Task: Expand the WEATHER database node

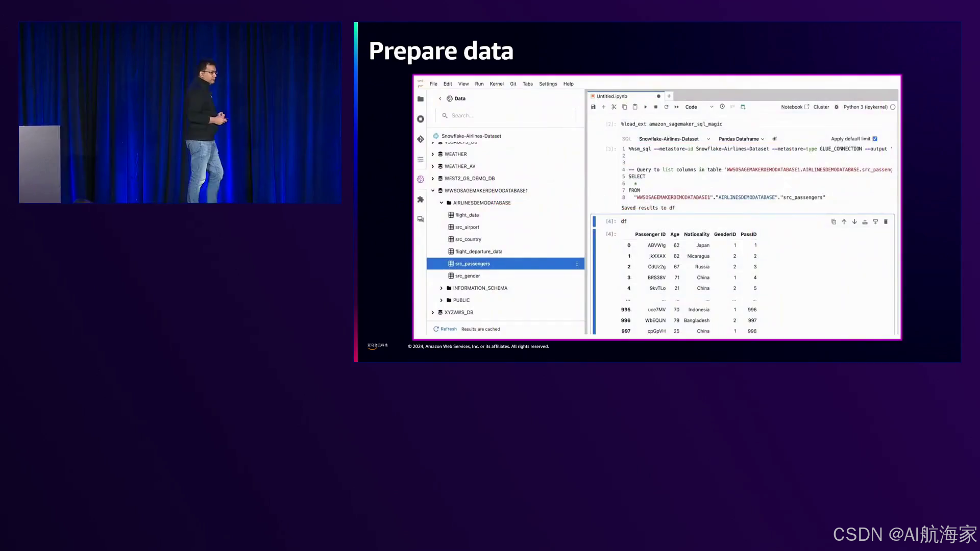Action: (x=433, y=154)
